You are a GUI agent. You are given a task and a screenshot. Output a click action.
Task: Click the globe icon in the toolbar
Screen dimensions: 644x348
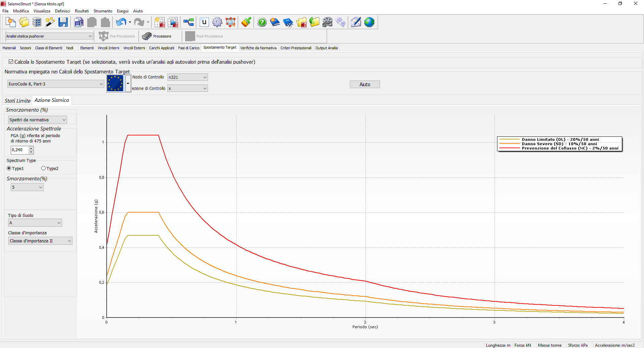pos(369,22)
